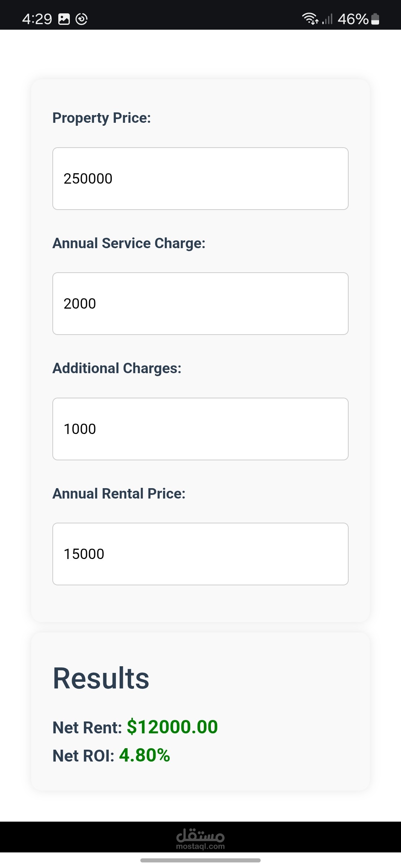
Task: Focus the Annual Service Charge input field
Action: tap(200, 304)
